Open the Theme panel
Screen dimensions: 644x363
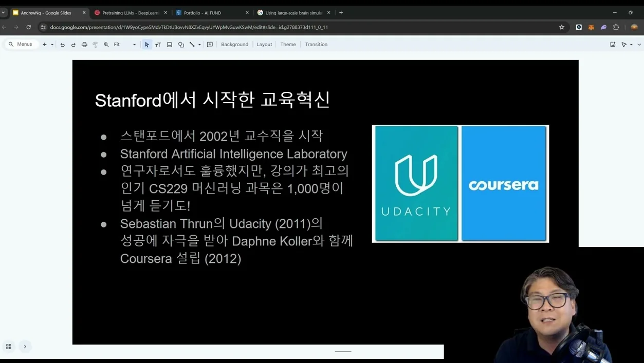click(288, 45)
